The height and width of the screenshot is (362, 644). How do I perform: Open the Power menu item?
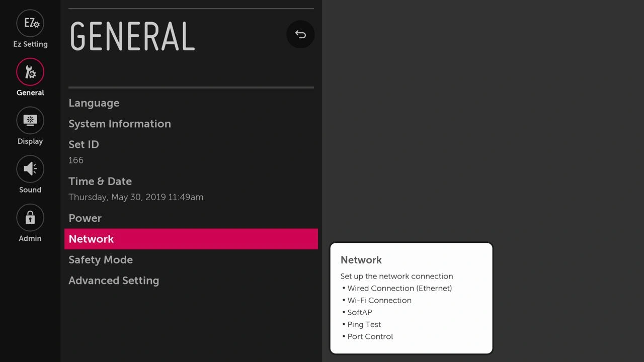[x=191, y=218]
